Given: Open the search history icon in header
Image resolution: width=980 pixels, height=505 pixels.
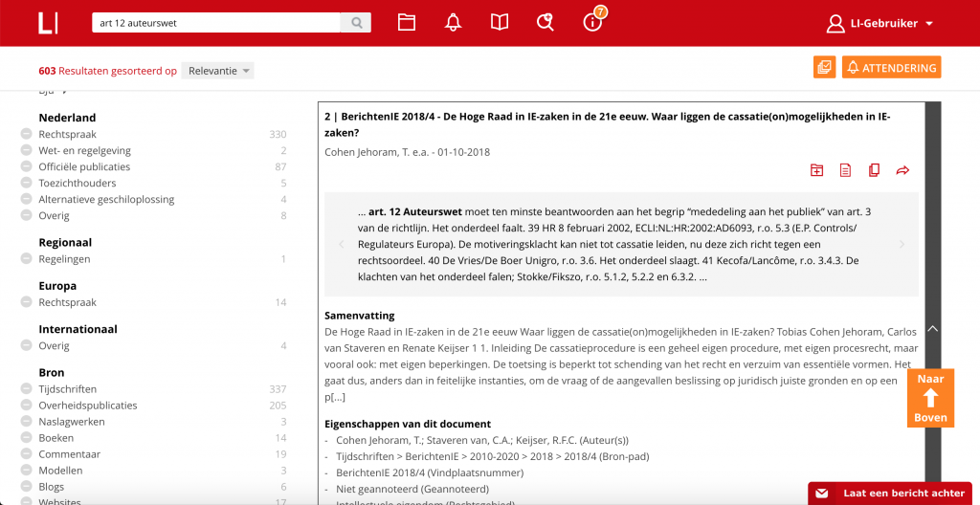Looking at the screenshot, I should tap(545, 23).
